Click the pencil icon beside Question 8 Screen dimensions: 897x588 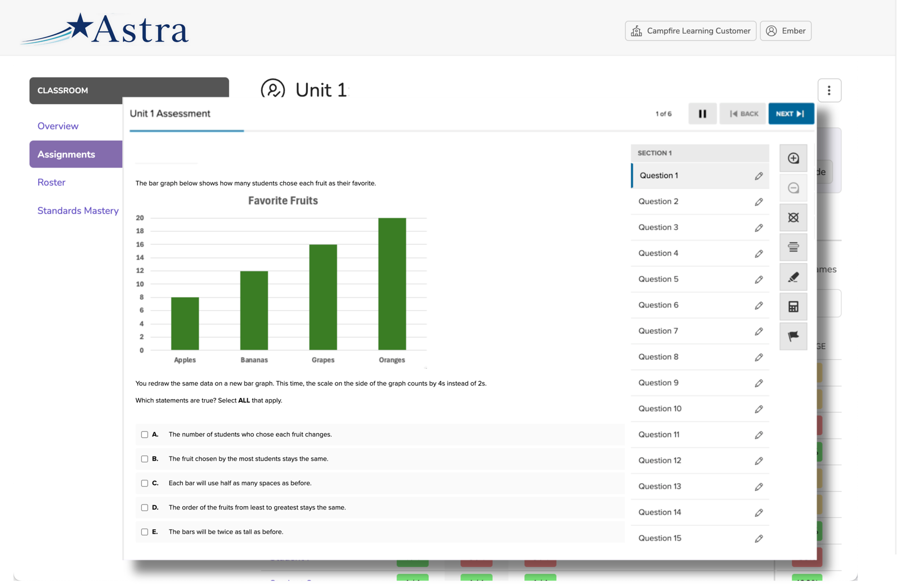click(759, 357)
